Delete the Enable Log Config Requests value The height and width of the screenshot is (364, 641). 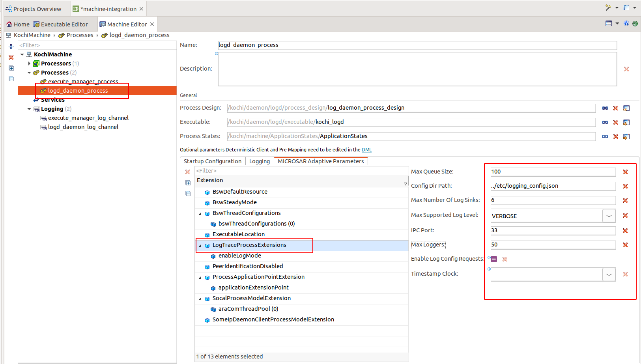point(505,259)
